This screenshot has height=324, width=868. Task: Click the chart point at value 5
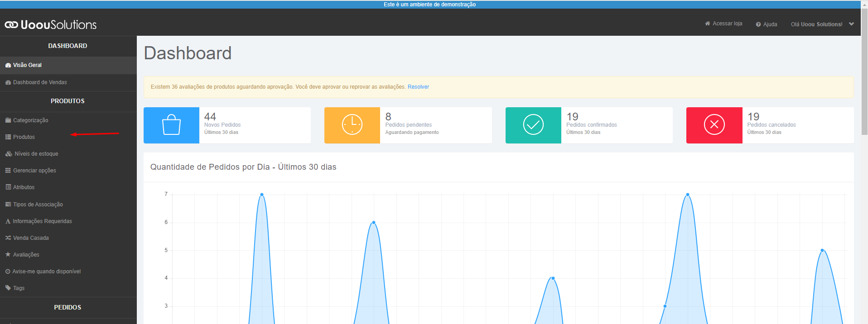tap(822, 250)
